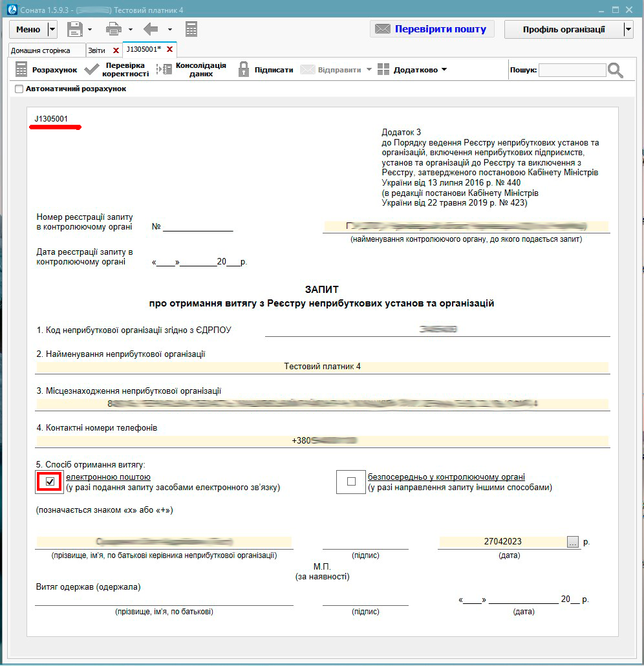
Task: Click Консолідація даних tool
Action: pyautogui.click(x=193, y=70)
